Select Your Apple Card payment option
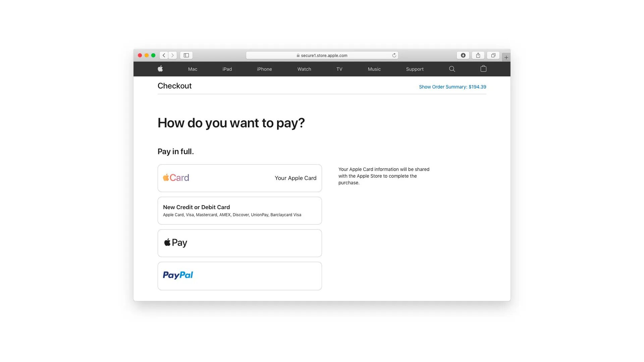Screen dimensions: 644x362 (239, 178)
